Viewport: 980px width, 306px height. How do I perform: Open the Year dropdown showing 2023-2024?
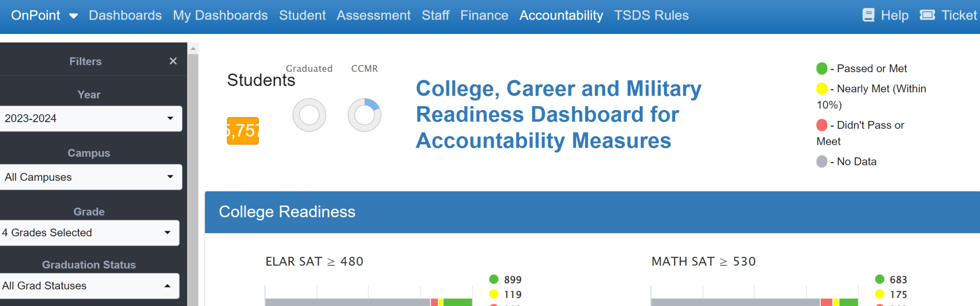click(91, 118)
